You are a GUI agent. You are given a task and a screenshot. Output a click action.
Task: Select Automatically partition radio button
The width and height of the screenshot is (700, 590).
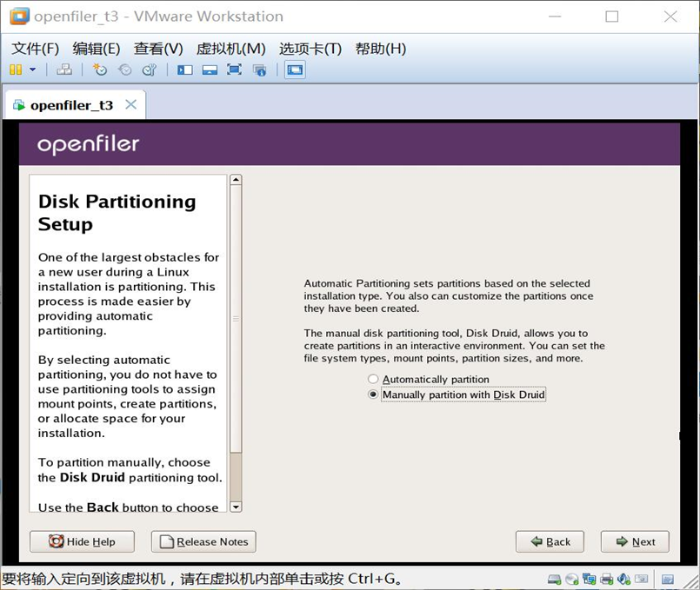(373, 379)
